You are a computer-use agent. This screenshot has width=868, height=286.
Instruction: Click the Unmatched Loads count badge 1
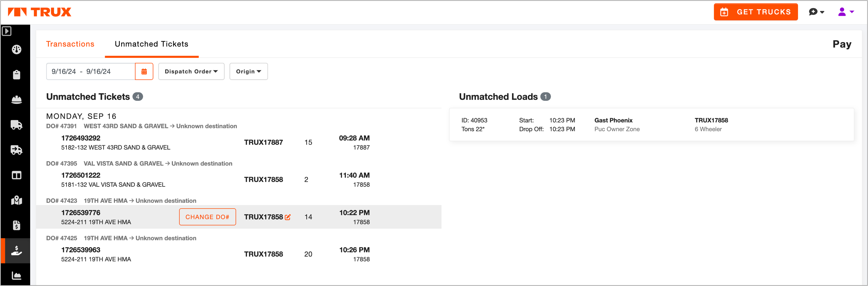545,97
